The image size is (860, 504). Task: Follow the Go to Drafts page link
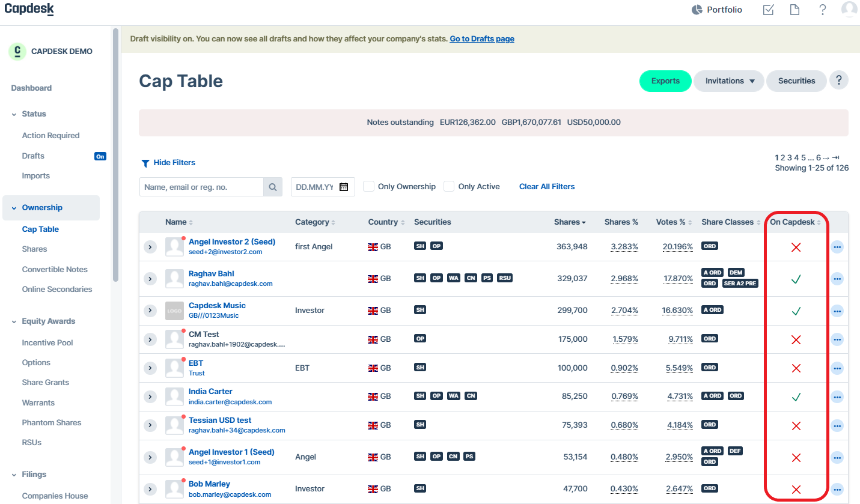[482, 39]
